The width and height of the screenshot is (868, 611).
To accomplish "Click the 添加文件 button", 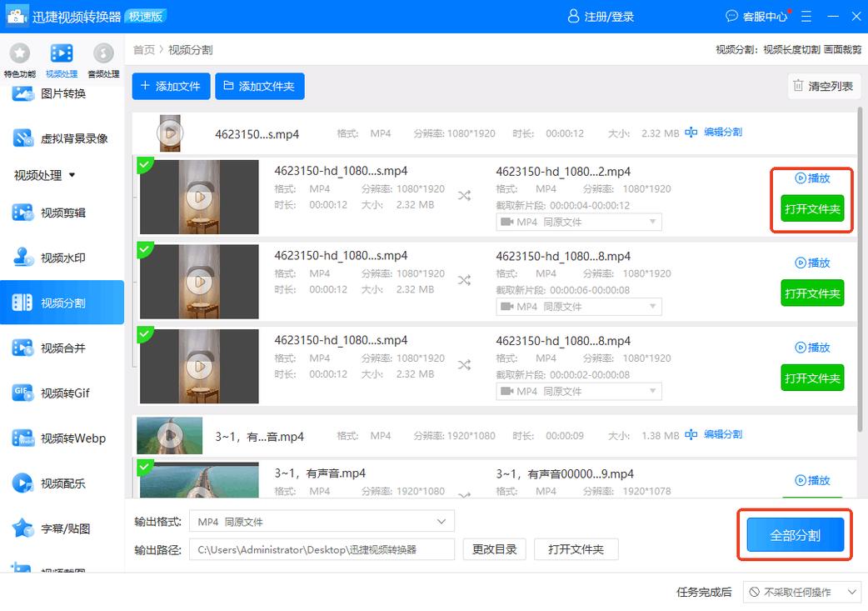I will point(171,86).
